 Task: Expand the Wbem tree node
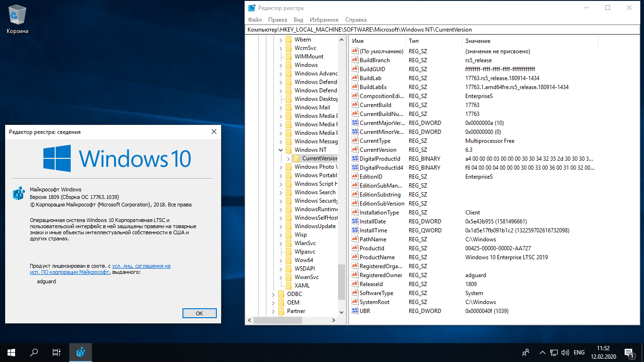281,40
